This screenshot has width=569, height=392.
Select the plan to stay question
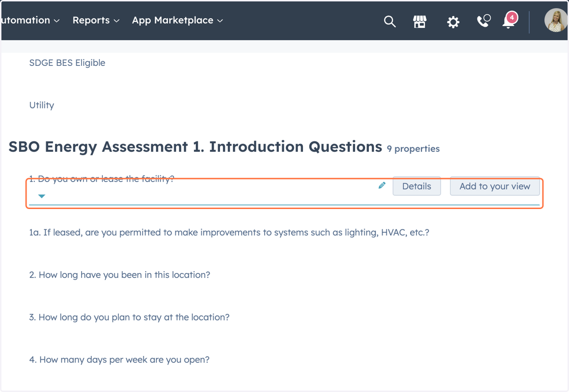[x=129, y=317]
